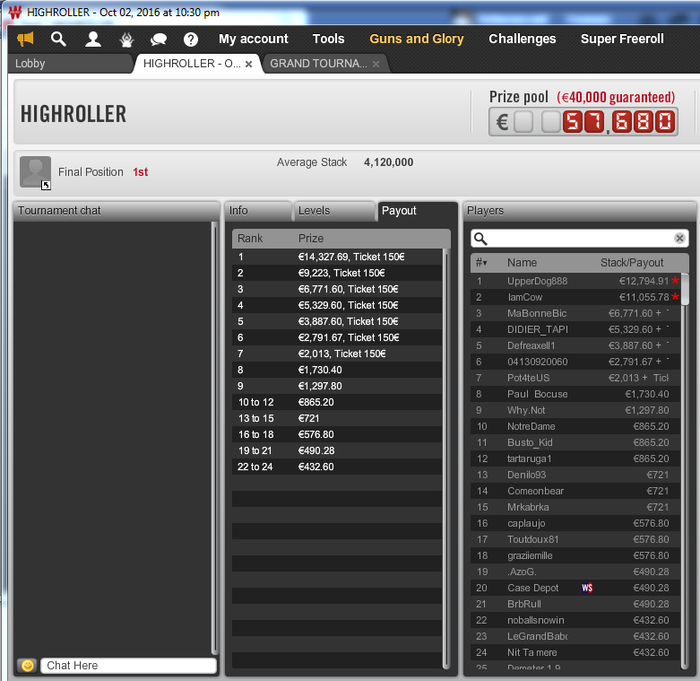Open Guns and Glory menu
Image resolution: width=700 pixels, height=681 pixels.
[x=417, y=39]
